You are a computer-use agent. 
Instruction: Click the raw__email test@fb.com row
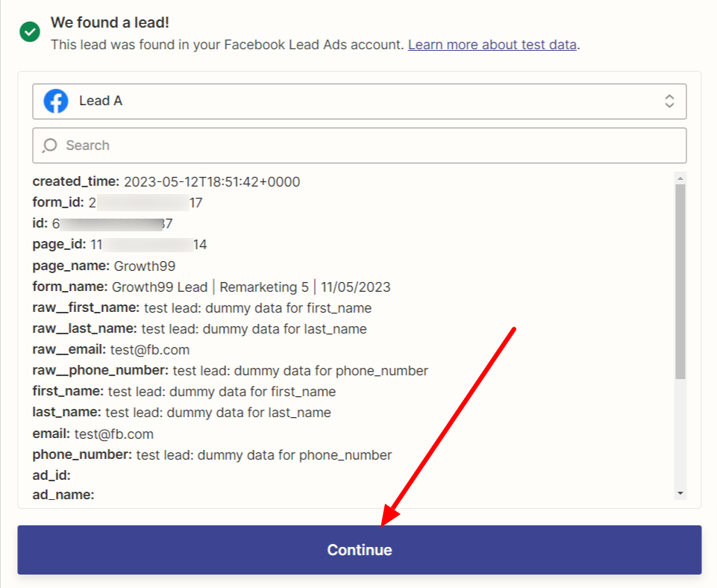click(111, 350)
